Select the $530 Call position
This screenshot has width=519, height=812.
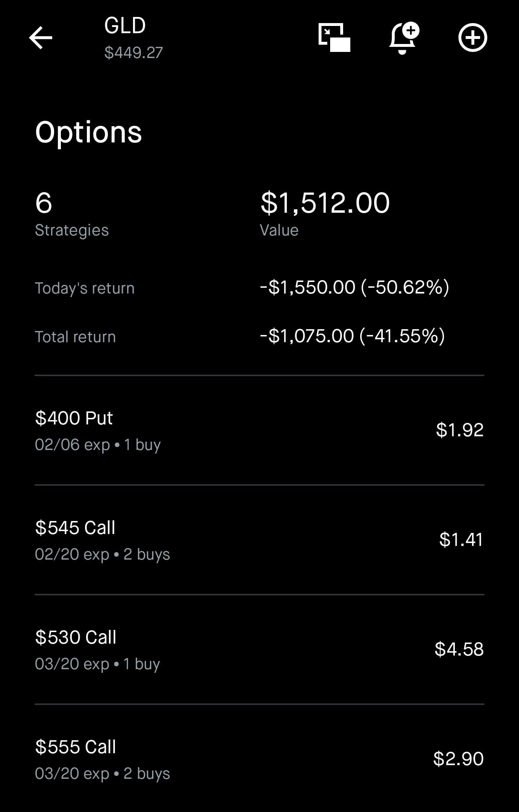pyautogui.click(x=76, y=637)
